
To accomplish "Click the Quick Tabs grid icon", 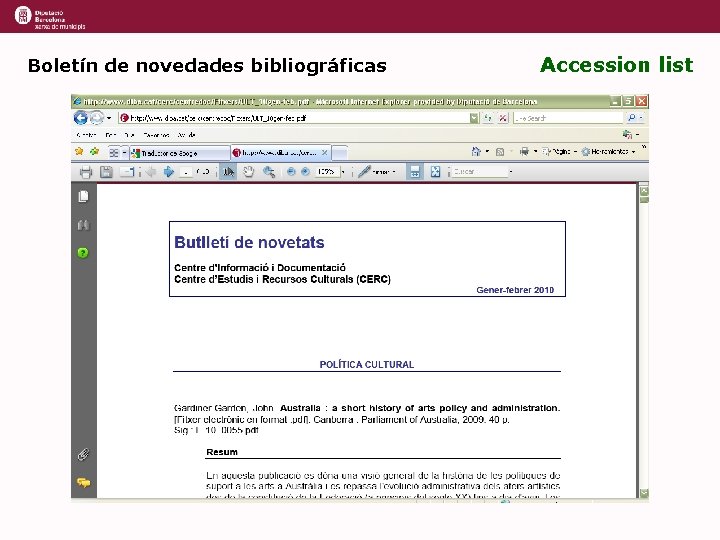I will click(114, 152).
